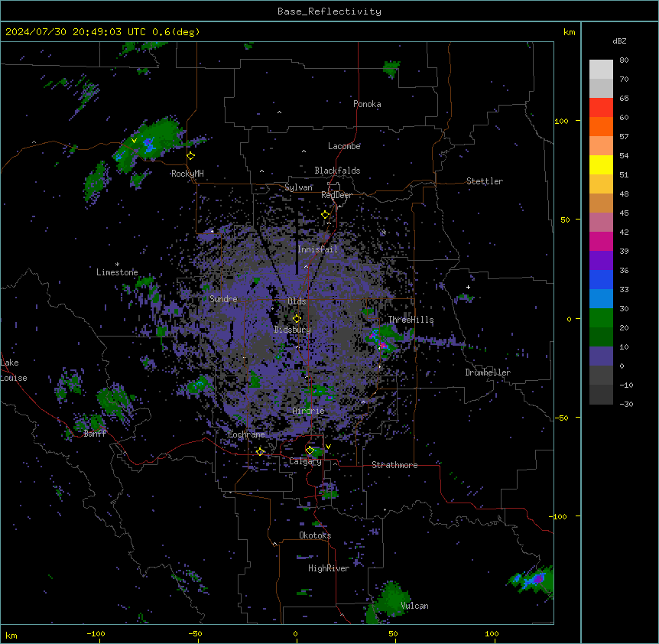Click the yellow diamond marker below Cochrane
Image resolution: width=659 pixels, height=644 pixels.
tap(260, 452)
